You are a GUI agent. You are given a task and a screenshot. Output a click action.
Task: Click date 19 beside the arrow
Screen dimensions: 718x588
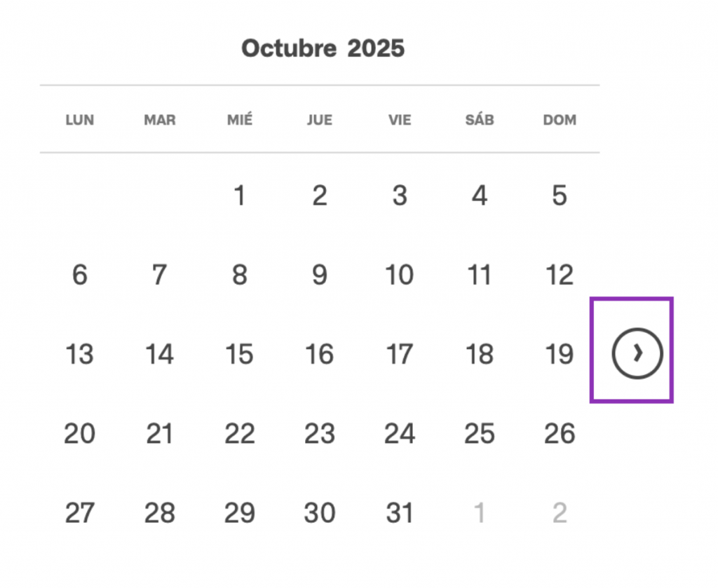[559, 355]
